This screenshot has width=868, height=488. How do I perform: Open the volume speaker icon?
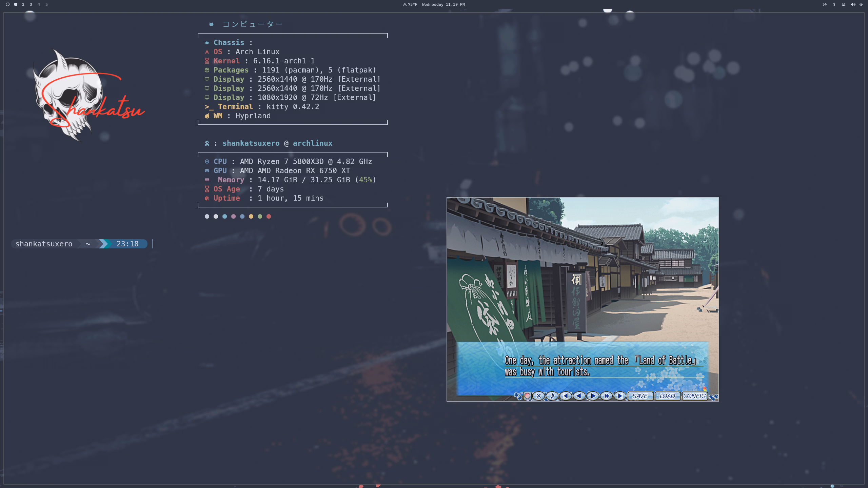(x=852, y=4)
